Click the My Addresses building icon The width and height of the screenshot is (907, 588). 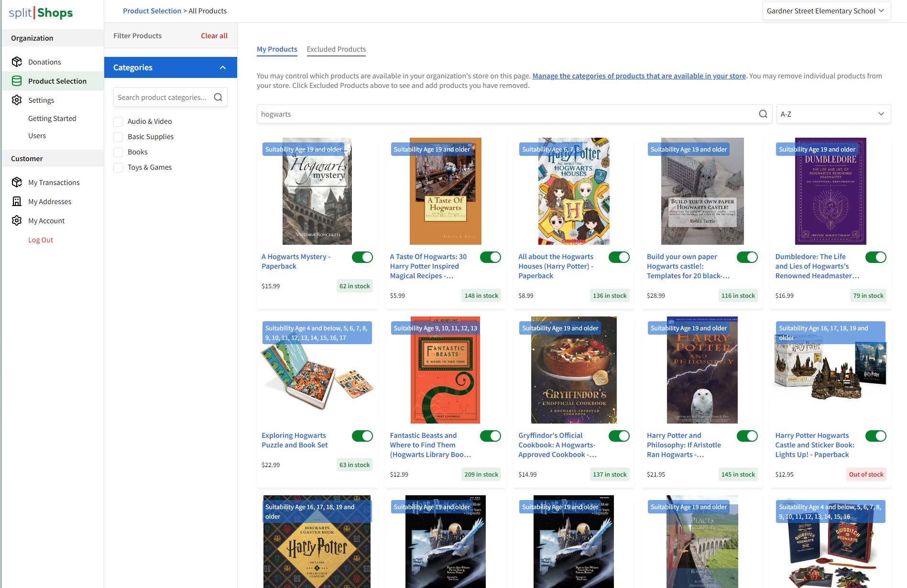tap(17, 201)
